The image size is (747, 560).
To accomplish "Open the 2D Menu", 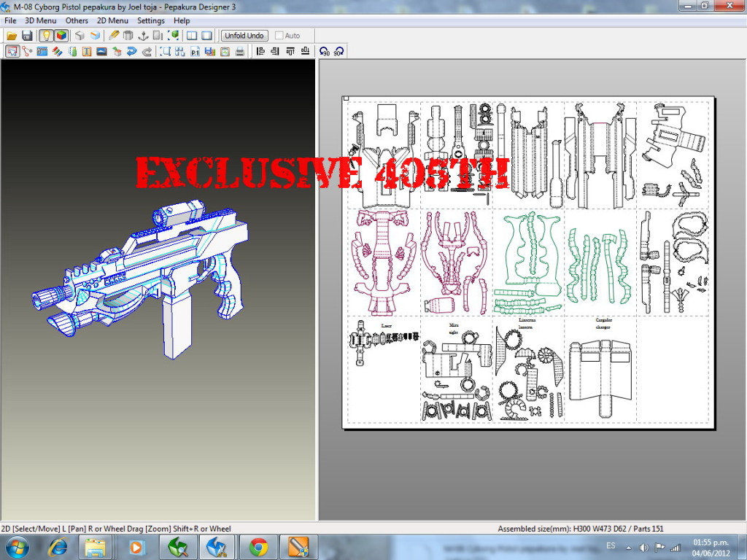I will tap(112, 20).
